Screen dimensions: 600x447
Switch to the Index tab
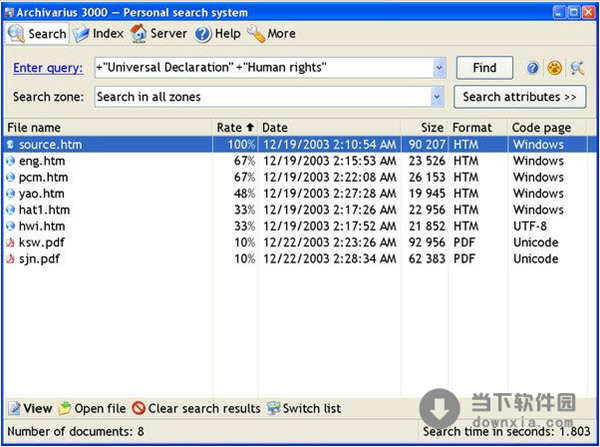[98, 34]
